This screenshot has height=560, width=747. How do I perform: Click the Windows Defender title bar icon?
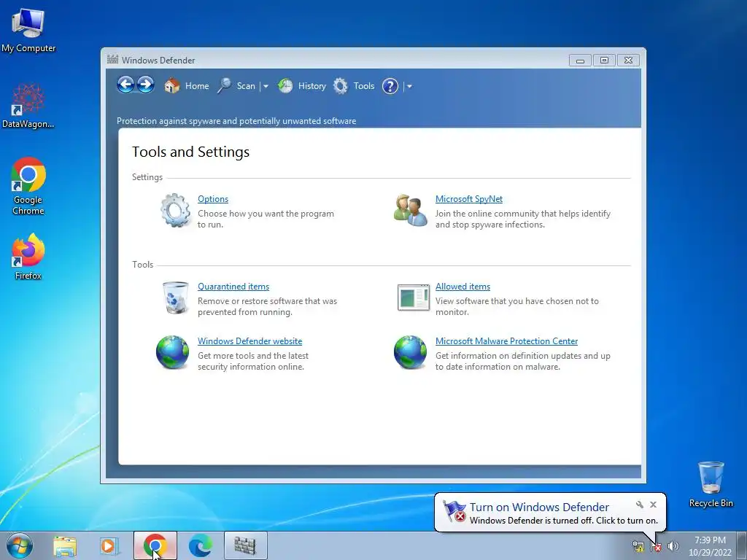pos(112,60)
